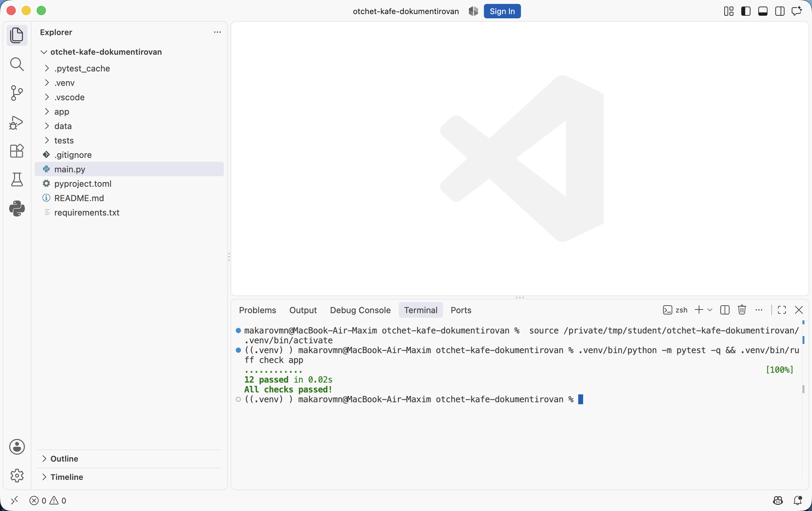Kill the terminal with trash icon
The height and width of the screenshot is (511, 812).
(742, 310)
